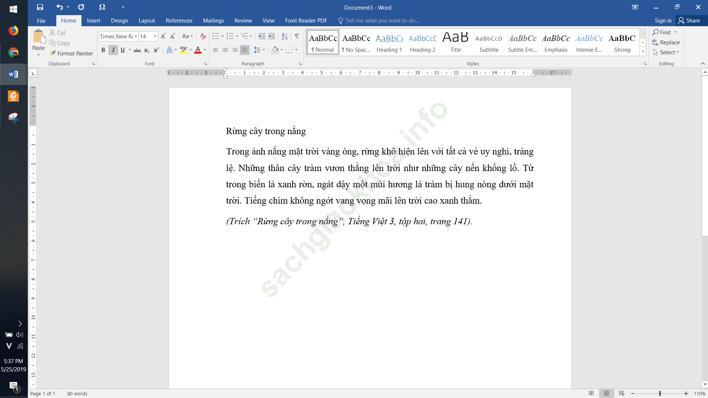This screenshot has height=398, width=708.
Task: Click the Share button
Action: (x=689, y=21)
